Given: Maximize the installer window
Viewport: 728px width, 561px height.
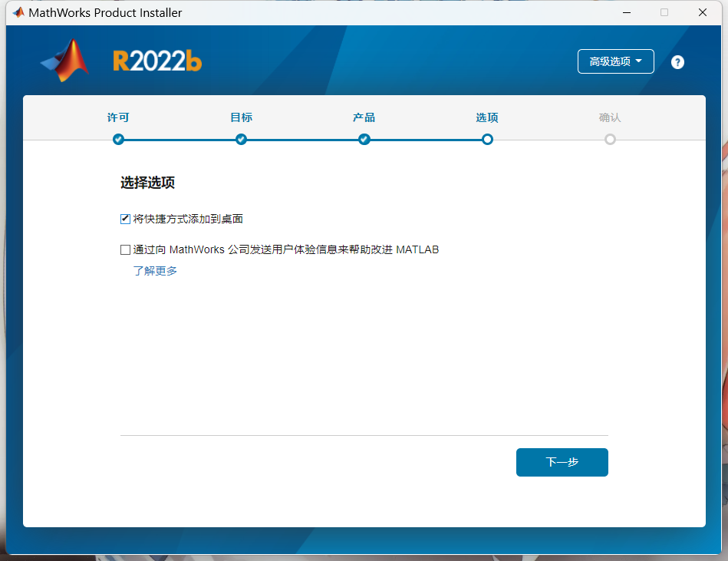Looking at the screenshot, I should 664,12.
